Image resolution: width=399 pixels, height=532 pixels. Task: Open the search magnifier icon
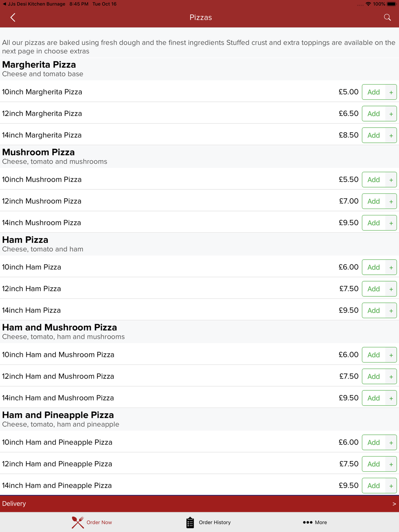387,18
